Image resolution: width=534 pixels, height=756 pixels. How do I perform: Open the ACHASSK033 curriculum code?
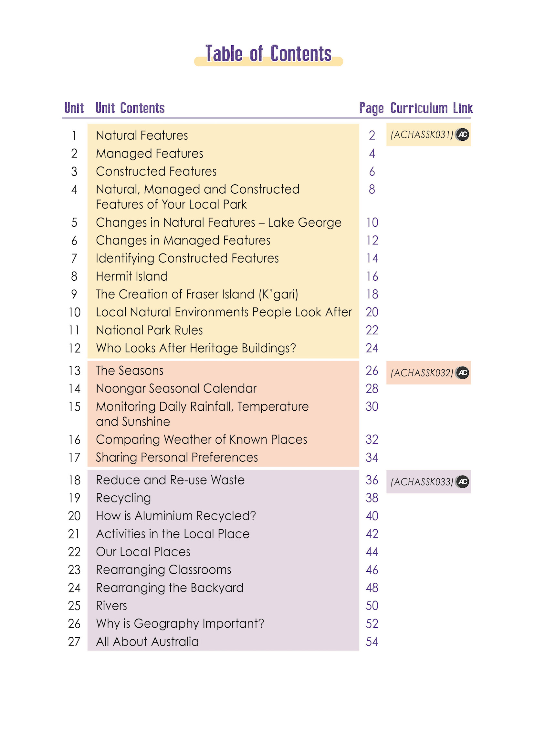(x=422, y=482)
